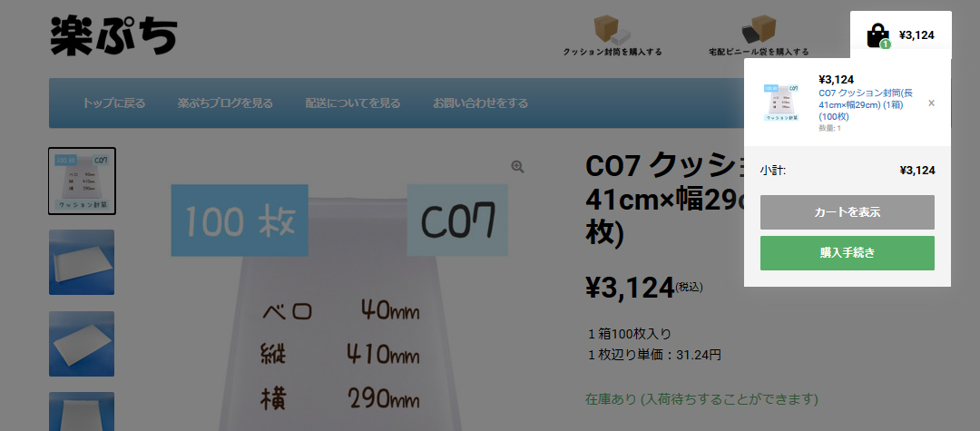The width and height of the screenshot is (980, 431).
Task: Open 宅配ビニール袋を購入する link
Action: tap(759, 52)
